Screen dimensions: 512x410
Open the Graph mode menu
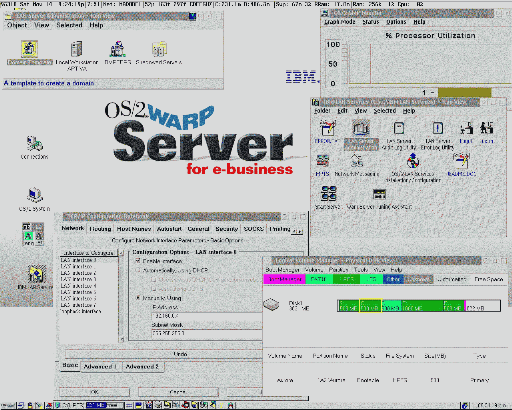click(340, 22)
